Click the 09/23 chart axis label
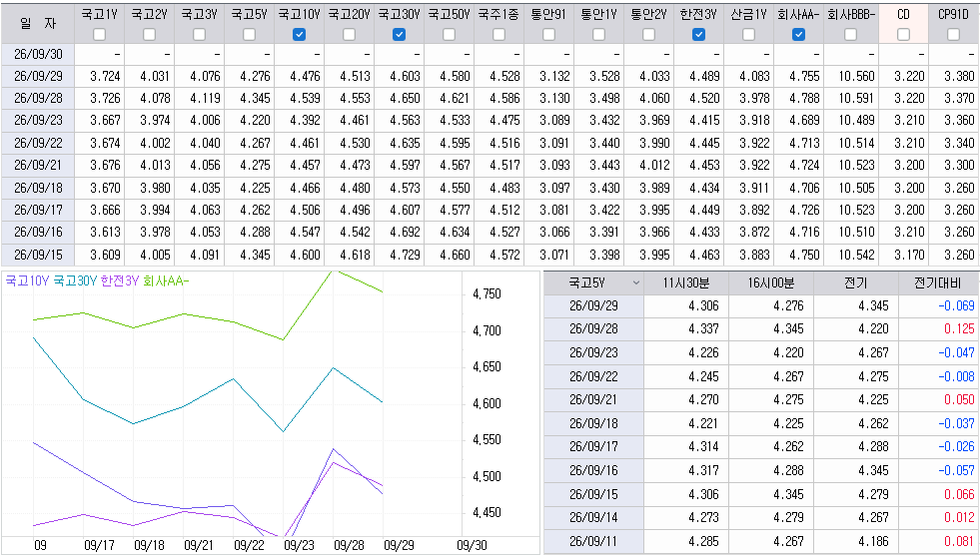The height and width of the screenshot is (556, 980). 299,545
